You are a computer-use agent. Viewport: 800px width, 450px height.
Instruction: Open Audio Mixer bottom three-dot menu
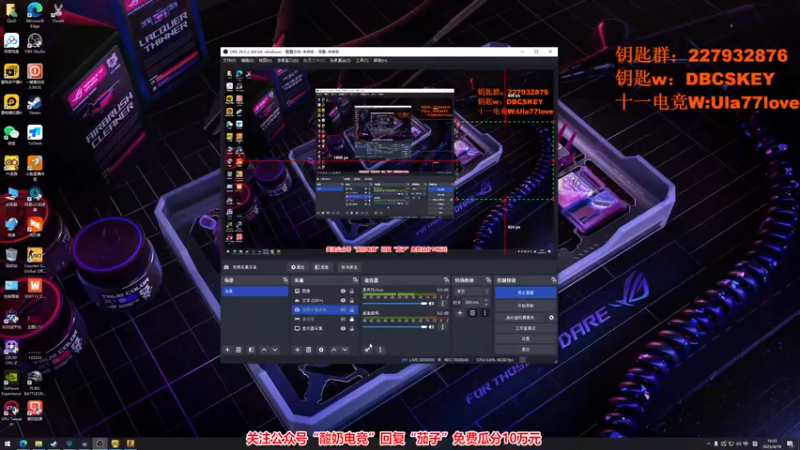click(380, 349)
